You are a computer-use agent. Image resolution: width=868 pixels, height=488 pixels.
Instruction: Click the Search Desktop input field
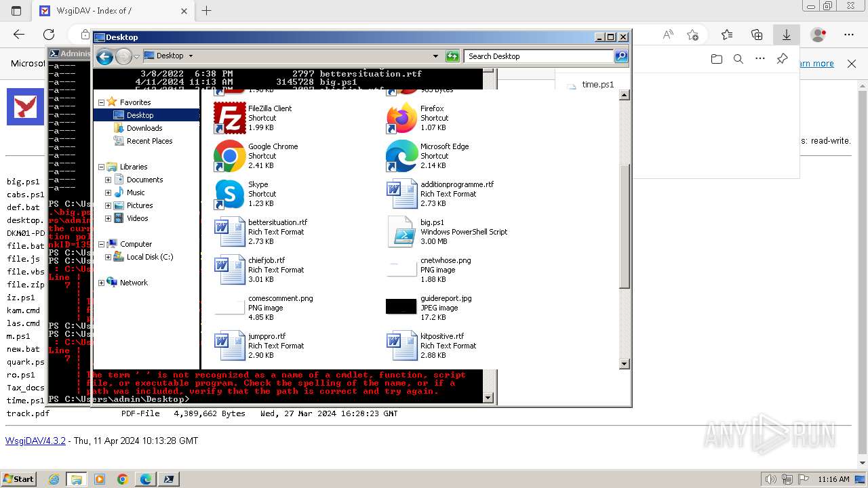tap(539, 56)
